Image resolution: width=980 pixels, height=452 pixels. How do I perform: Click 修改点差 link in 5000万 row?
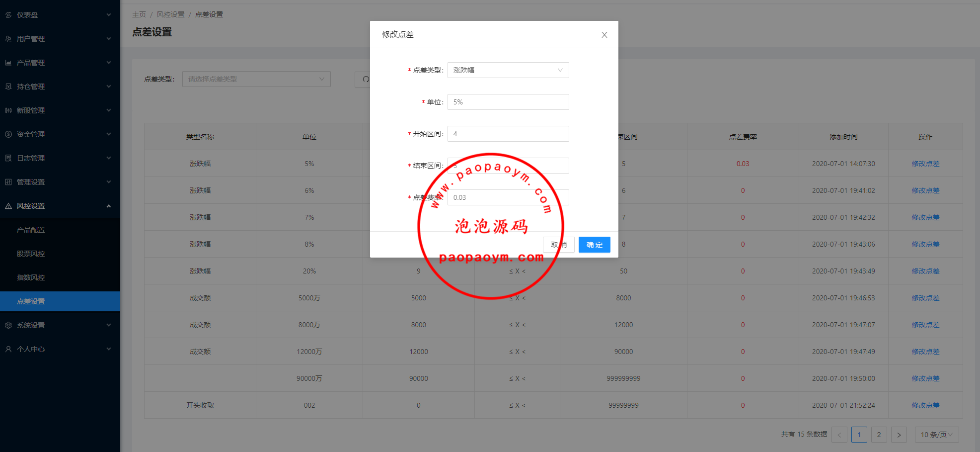[x=925, y=298]
